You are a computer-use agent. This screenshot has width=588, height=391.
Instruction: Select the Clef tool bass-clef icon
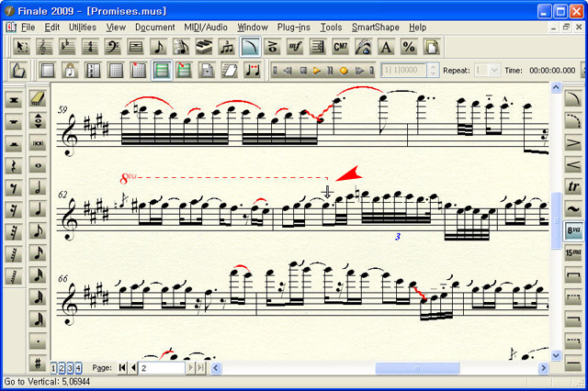tap(113, 47)
